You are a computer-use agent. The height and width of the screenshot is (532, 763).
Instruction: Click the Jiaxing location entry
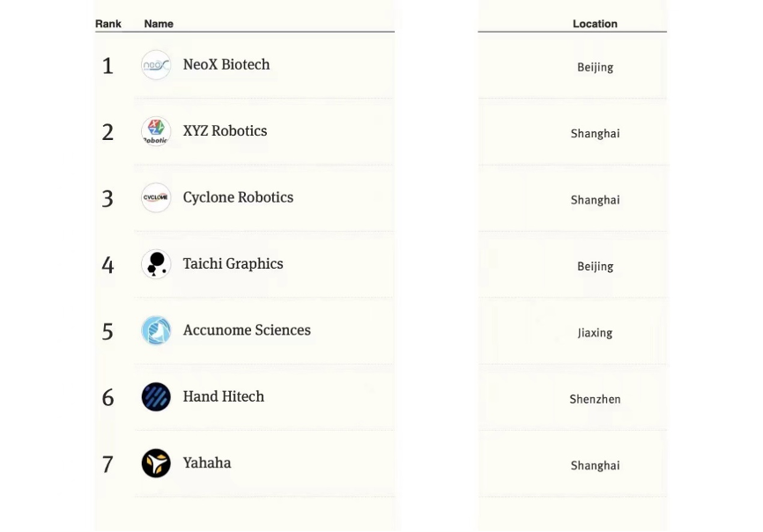(595, 333)
